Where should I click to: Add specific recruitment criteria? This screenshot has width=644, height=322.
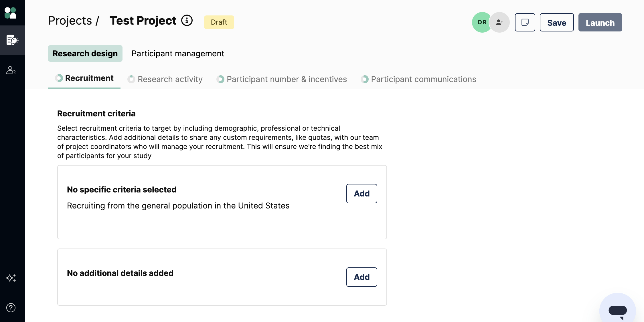(362, 194)
